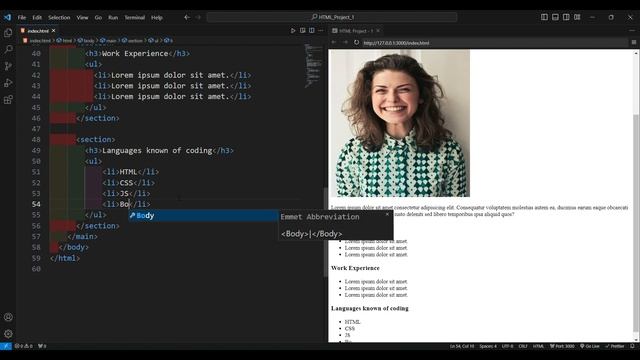Viewport: 640px width, 360px height.
Task: Open the editor More Actions ellipsis
Action: (x=321, y=31)
